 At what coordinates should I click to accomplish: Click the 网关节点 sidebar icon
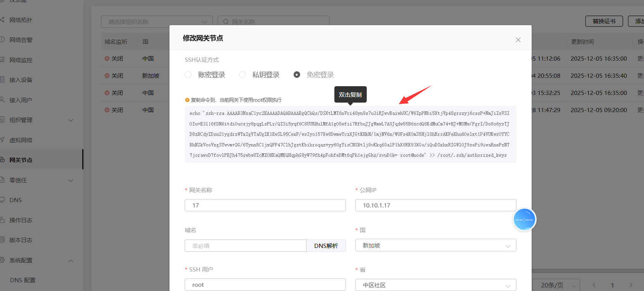[2, 159]
